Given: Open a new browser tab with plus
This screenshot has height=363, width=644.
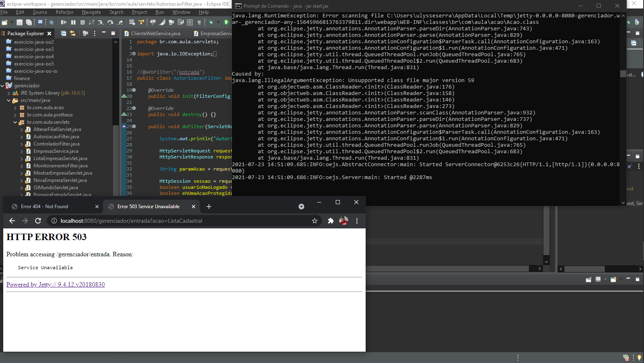Looking at the screenshot, I should (x=209, y=207).
